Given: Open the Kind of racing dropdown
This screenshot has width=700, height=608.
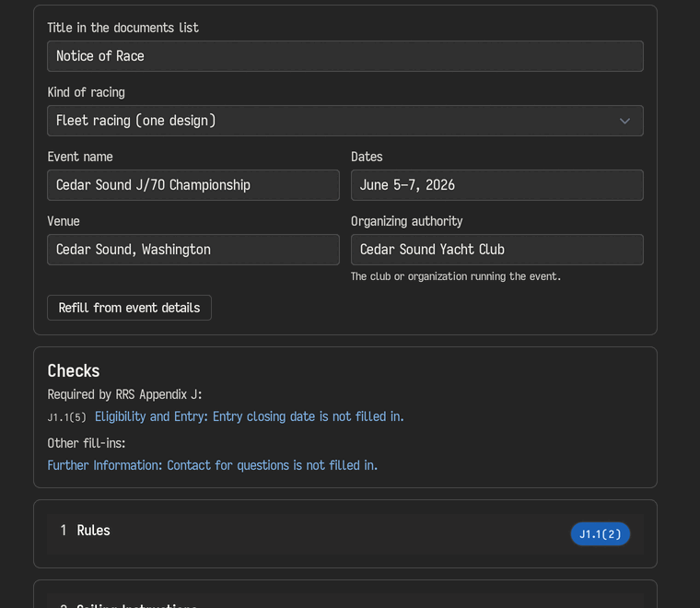Looking at the screenshot, I should tap(345, 121).
